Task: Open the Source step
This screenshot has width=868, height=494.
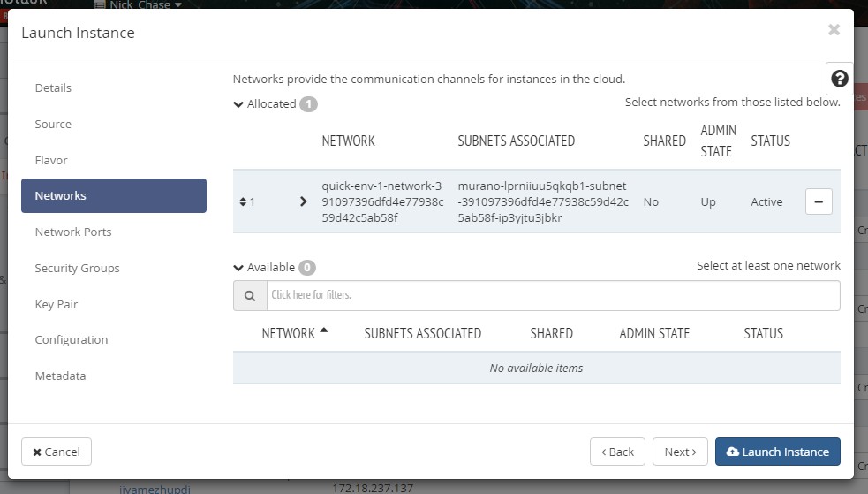Action: pos(53,124)
